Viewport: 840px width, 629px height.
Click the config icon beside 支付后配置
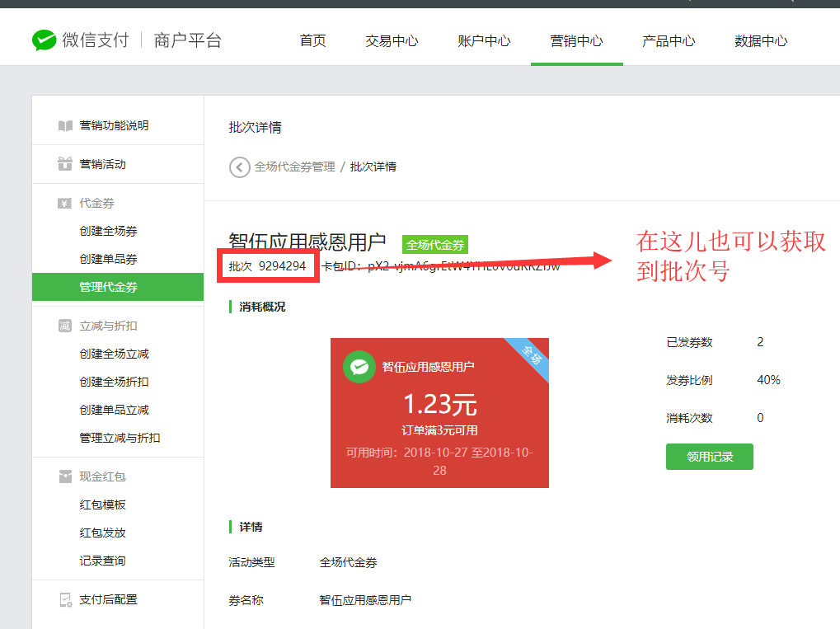tap(66, 599)
